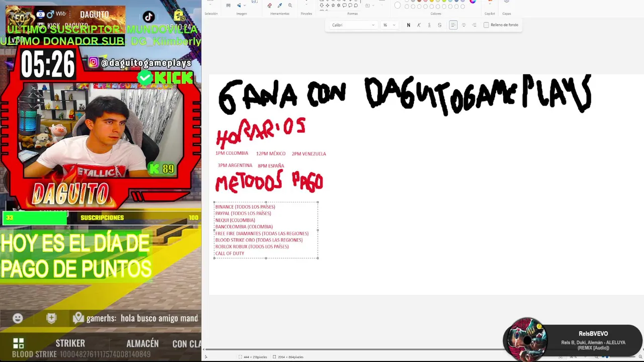Toggle bold N text formatting

pyautogui.click(x=409, y=25)
